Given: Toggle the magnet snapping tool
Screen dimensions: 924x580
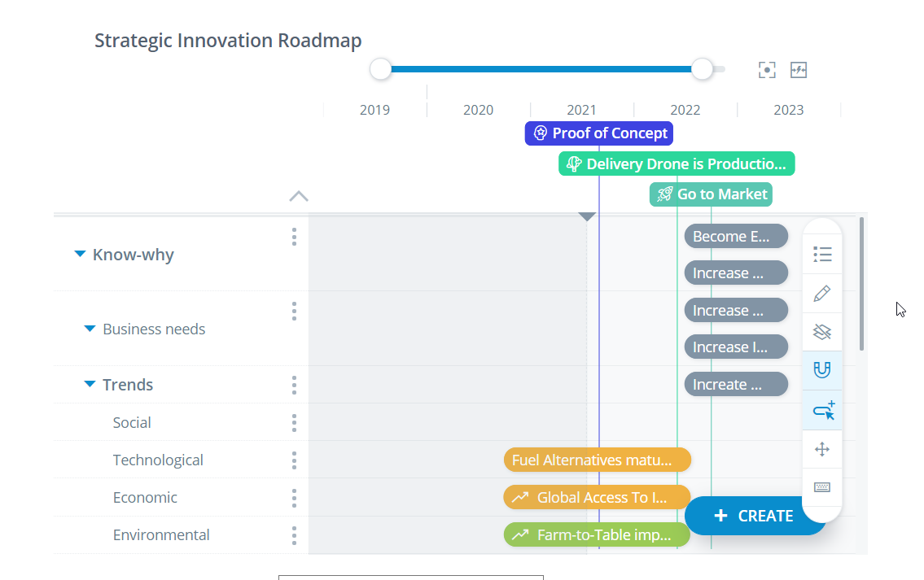Looking at the screenshot, I should (822, 370).
